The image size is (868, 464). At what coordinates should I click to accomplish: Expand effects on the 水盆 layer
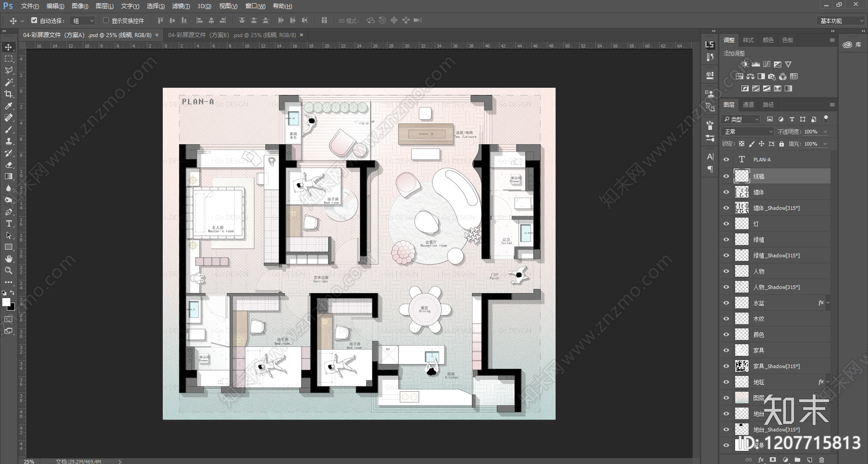click(828, 303)
